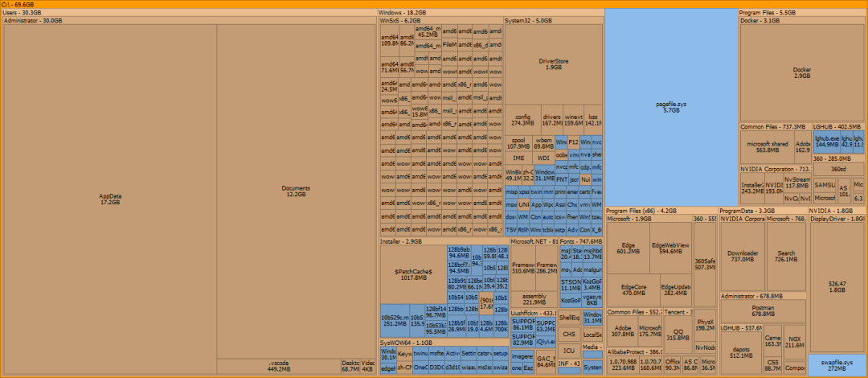Screen dimensions: 868x378
Task: Click the Docker - 3.1GB header
Action: coord(803,20)
